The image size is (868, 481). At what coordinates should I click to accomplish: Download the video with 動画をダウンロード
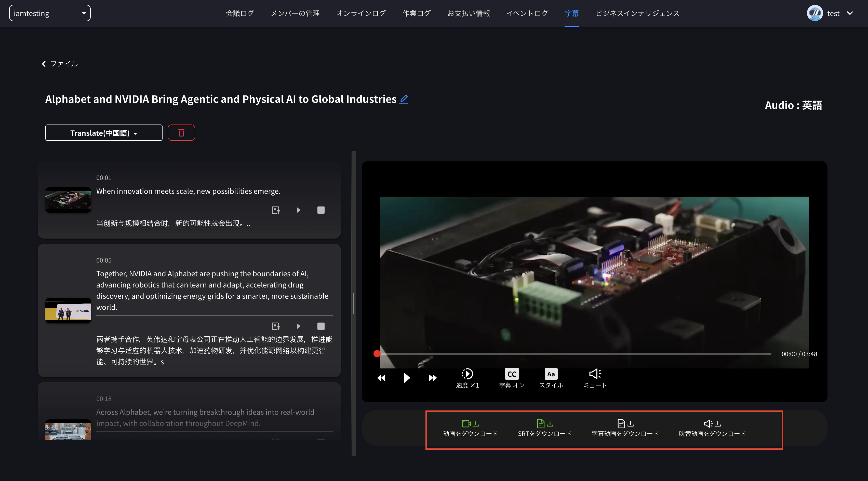470,428
